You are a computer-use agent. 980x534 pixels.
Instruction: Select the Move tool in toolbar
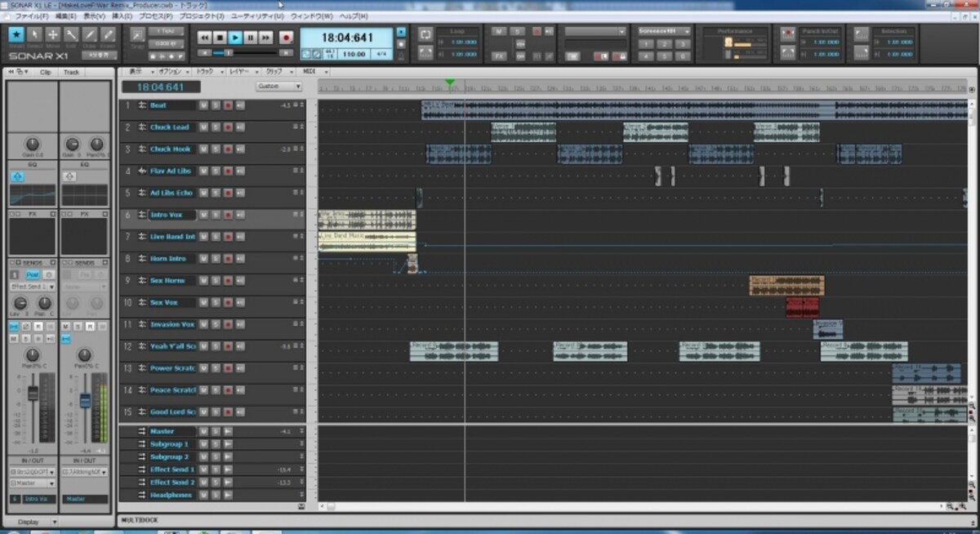[x=53, y=34]
